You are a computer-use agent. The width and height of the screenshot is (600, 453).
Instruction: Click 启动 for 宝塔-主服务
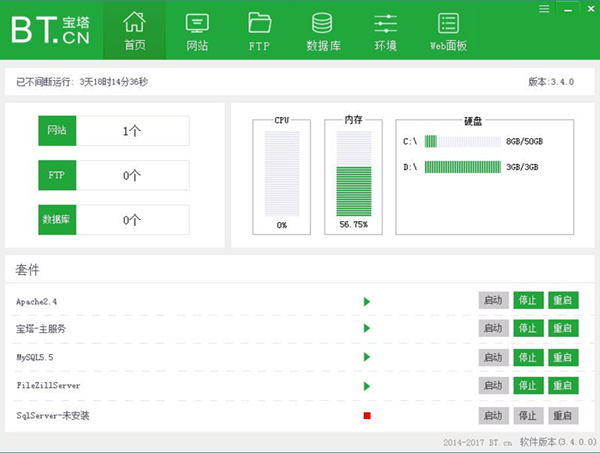coord(493,328)
